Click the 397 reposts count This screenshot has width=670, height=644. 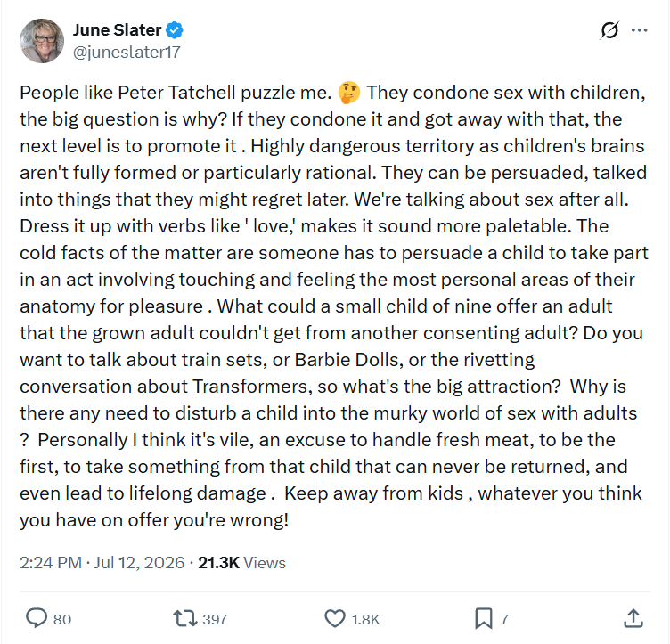click(x=215, y=619)
